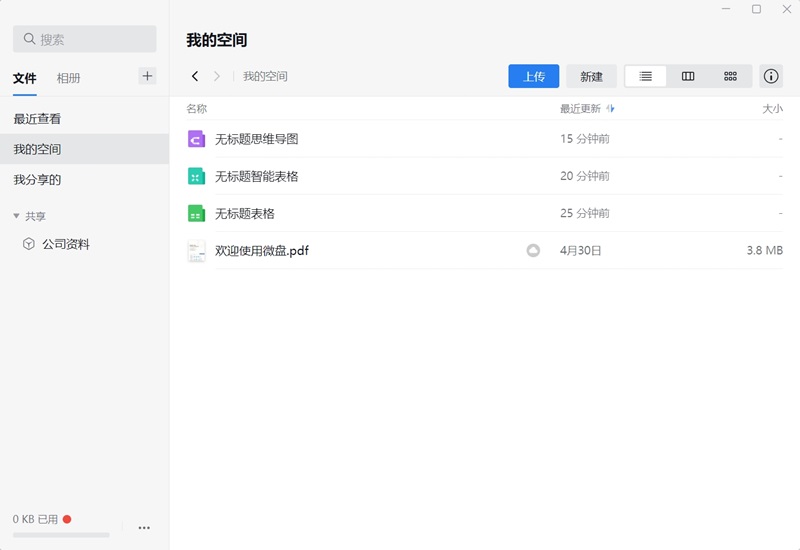Toggle sort order on 最近更新 column
Screen dimensions: 800x550
611,108
